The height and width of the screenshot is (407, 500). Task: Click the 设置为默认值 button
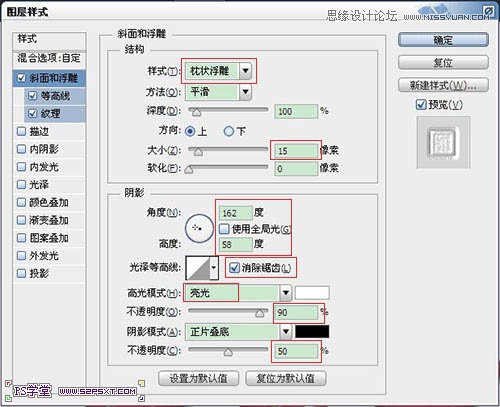198,378
